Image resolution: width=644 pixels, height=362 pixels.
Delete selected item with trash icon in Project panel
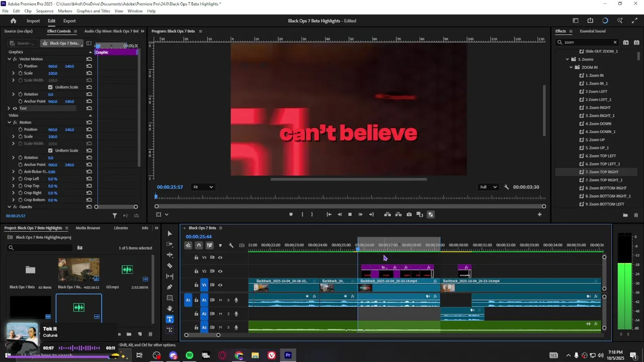coord(150,334)
